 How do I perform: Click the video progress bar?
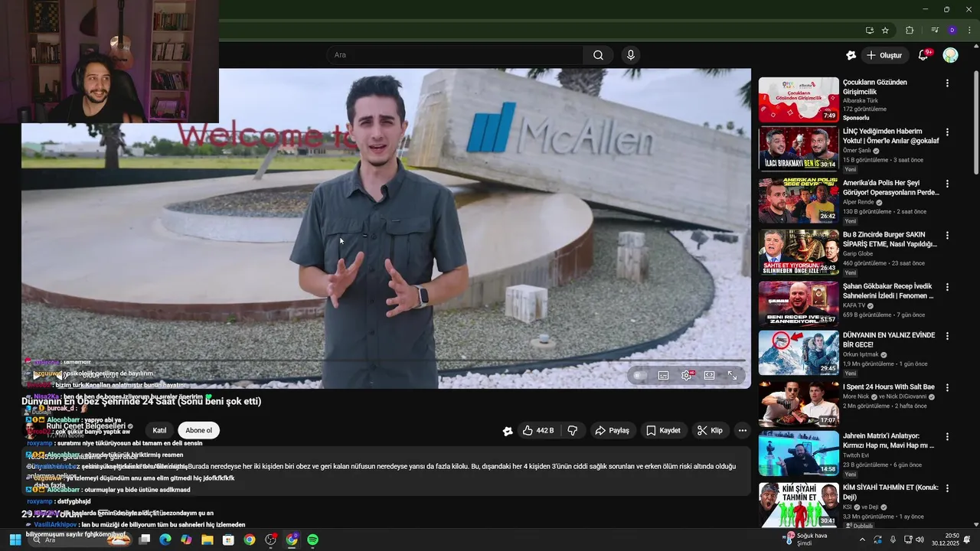pos(386,360)
